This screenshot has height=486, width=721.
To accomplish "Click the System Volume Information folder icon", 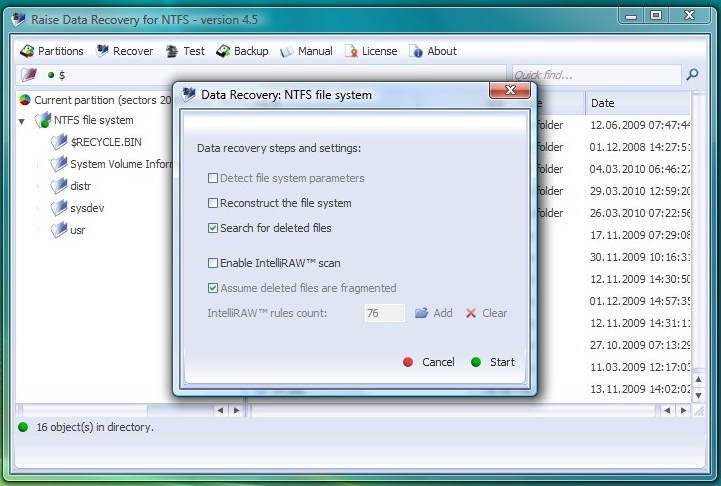I will (x=59, y=164).
